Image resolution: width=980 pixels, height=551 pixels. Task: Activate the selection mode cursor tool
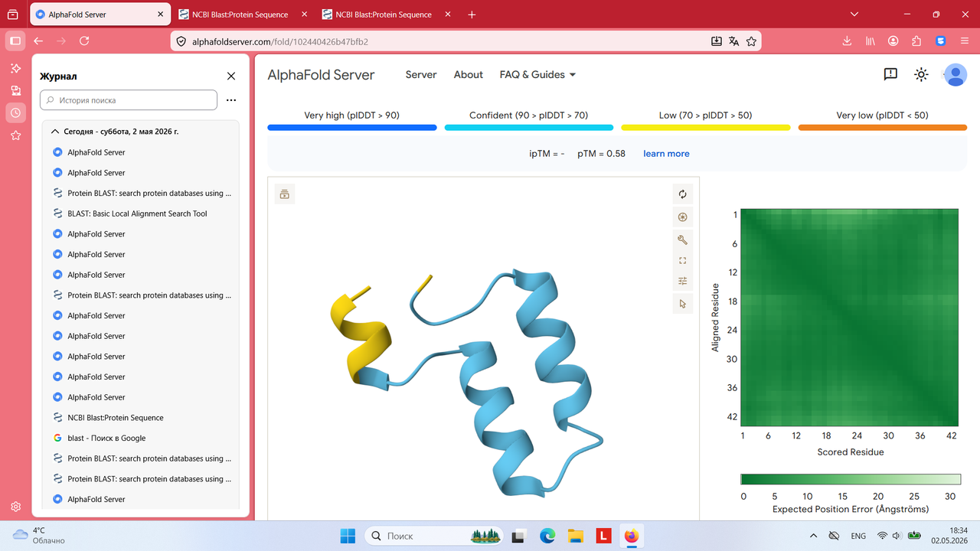point(682,304)
